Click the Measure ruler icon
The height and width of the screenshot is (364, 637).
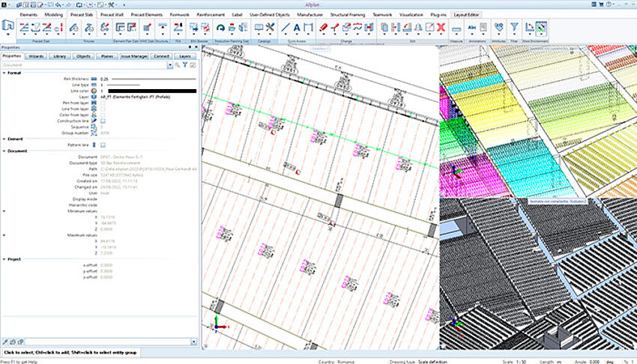coord(456,28)
